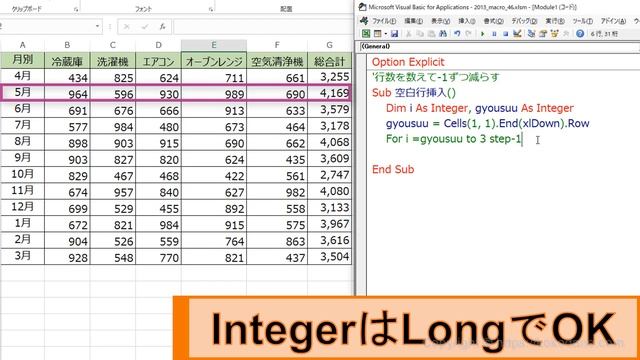The width and height of the screenshot is (640, 360).
Task: Select the 5月 cell in column A
Action: pyautogui.click(x=22, y=93)
